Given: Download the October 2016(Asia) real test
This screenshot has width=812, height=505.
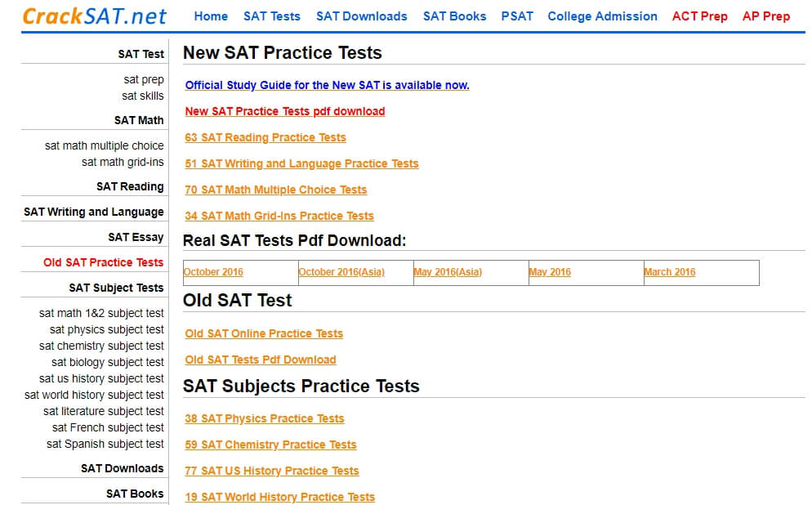Looking at the screenshot, I should pos(341,272).
